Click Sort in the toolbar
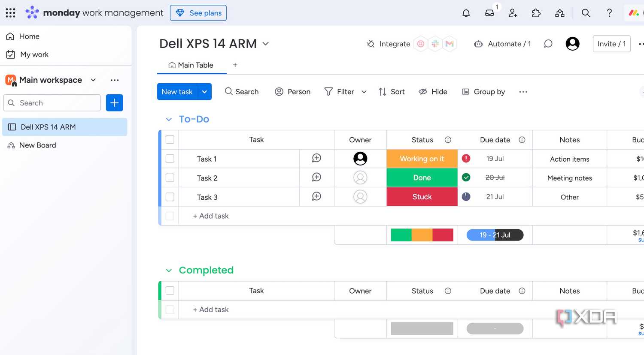The height and width of the screenshot is (355, 644). 392,92
